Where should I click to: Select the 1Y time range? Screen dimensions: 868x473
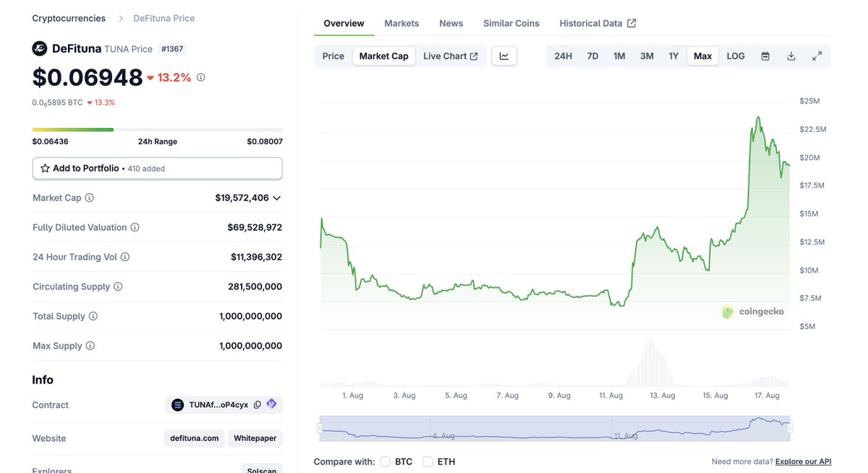(673, 56)
